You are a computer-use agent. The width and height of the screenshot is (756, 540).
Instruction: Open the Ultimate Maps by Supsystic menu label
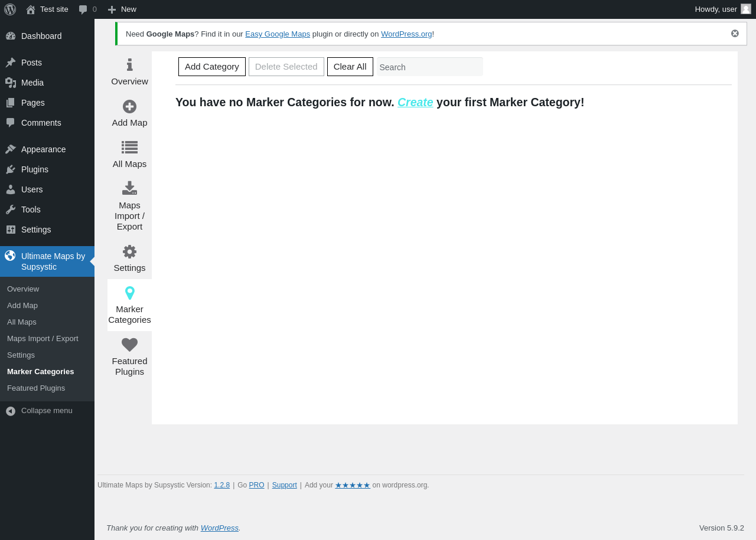[53, 261]
